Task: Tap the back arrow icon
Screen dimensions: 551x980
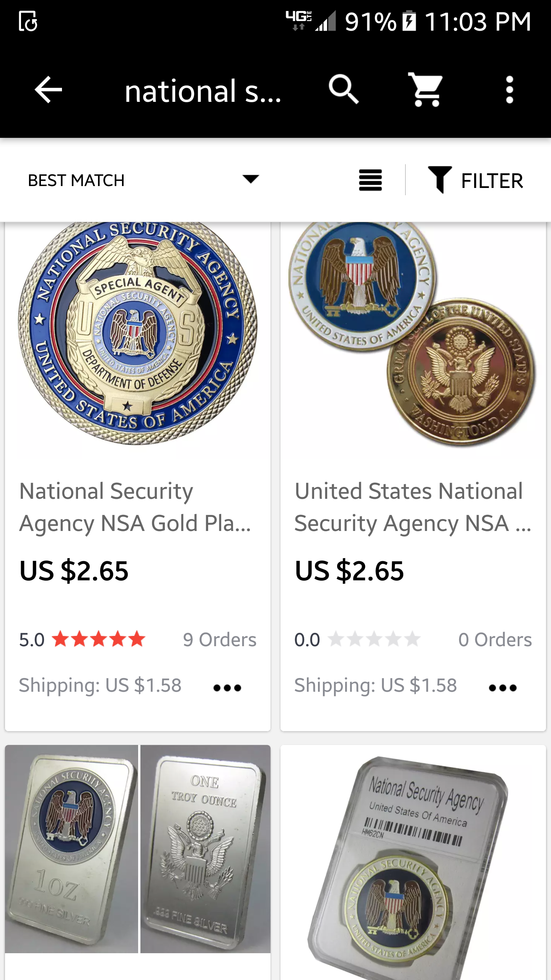Action: pyautogui.click(x=48, y=90)
